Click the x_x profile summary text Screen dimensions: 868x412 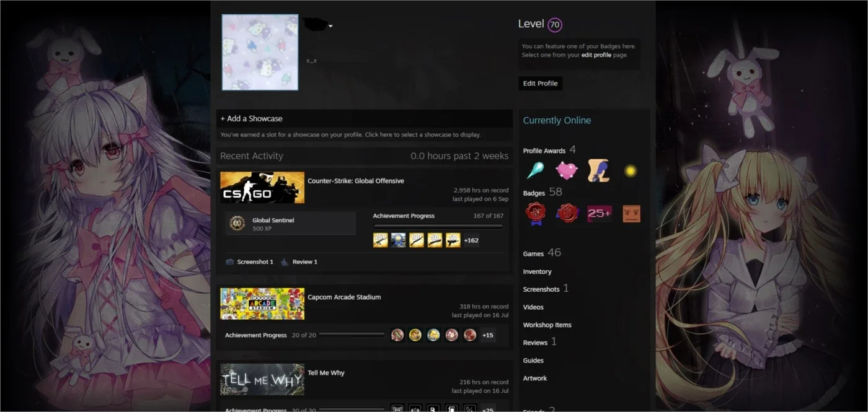click(x=311, y=61)
